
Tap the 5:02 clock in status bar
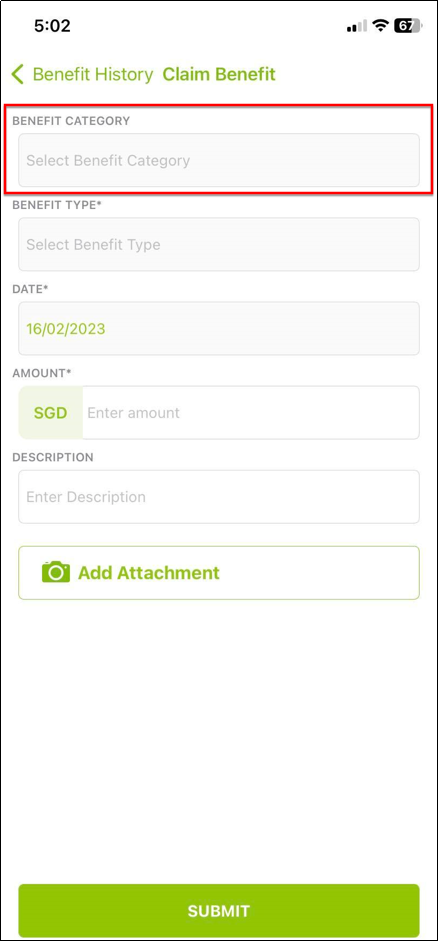coord(52,26)
